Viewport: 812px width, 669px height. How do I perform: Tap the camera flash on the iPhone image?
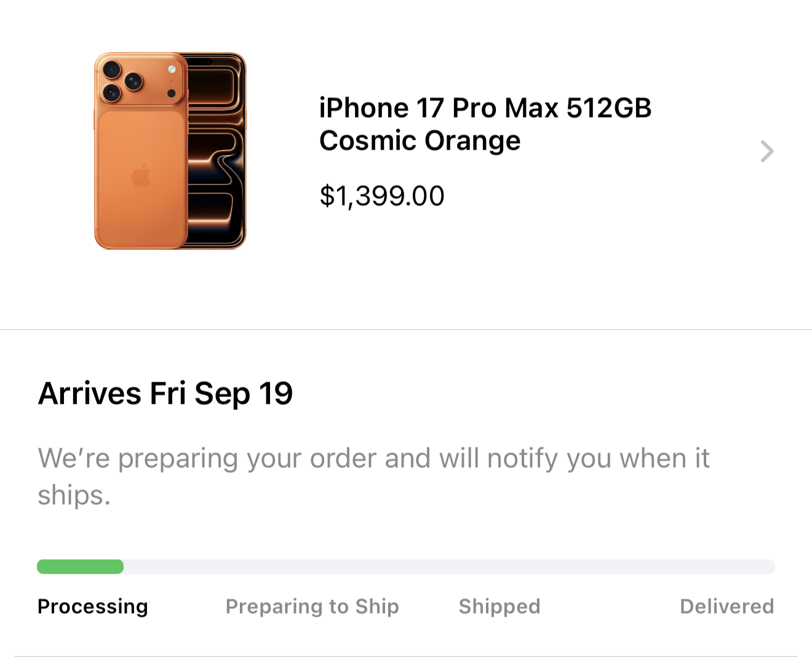[172, 69]
